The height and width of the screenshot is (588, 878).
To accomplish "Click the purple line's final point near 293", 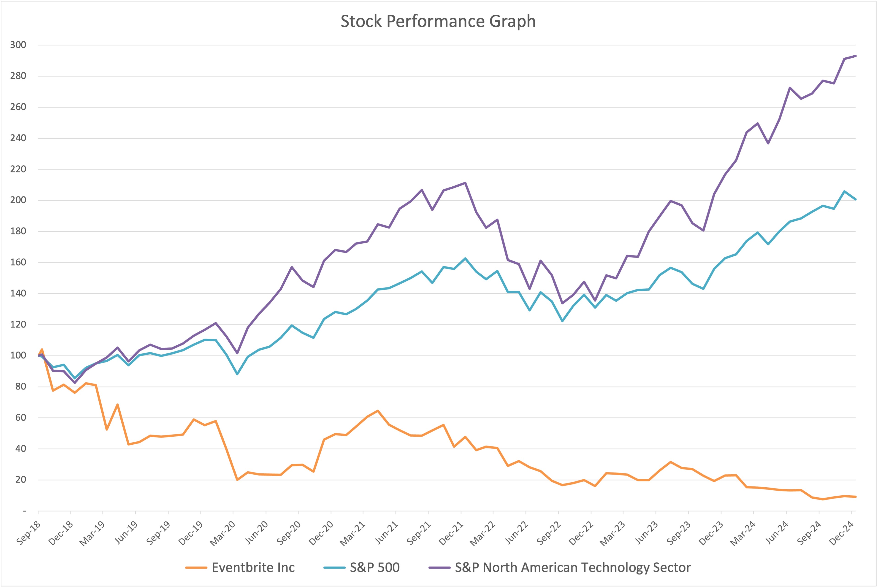I will coord(855,56).
